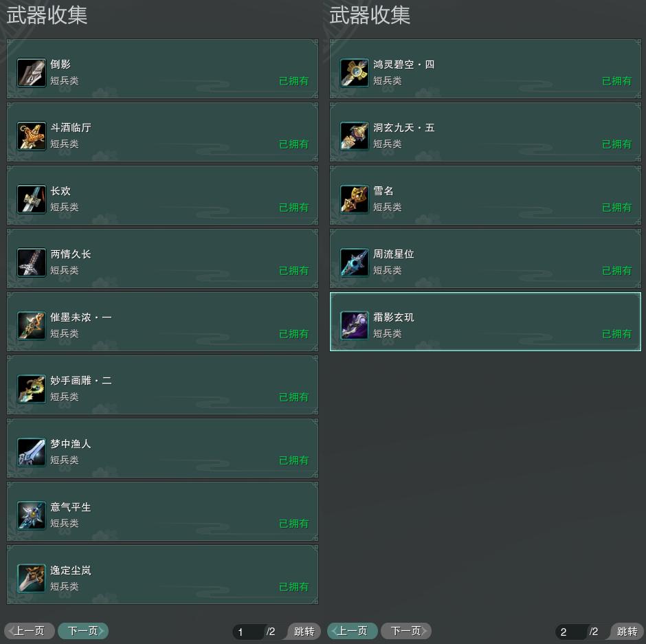Select the 周流星位 weapon icon

click(355, 263)
